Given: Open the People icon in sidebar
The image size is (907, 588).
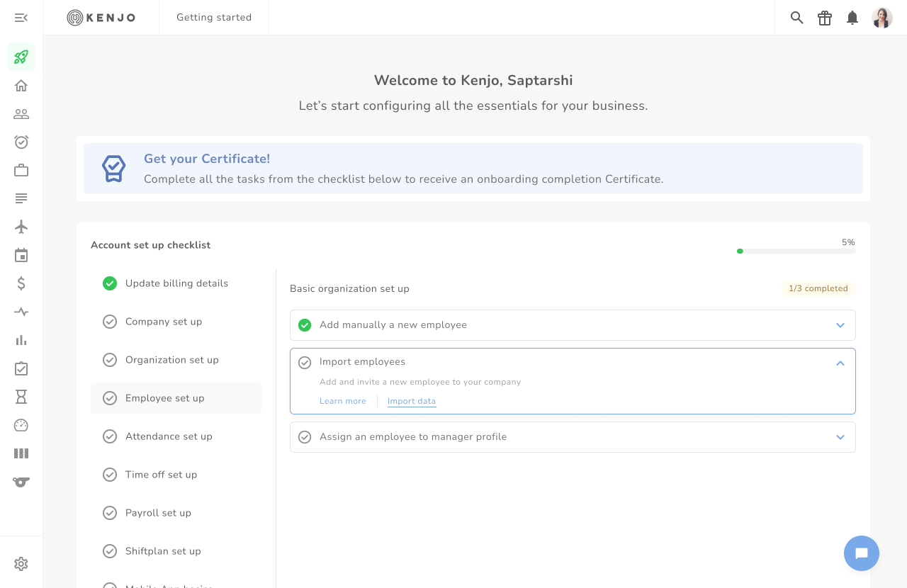Looking at the screenshot, I should click(x=21, y=113).
